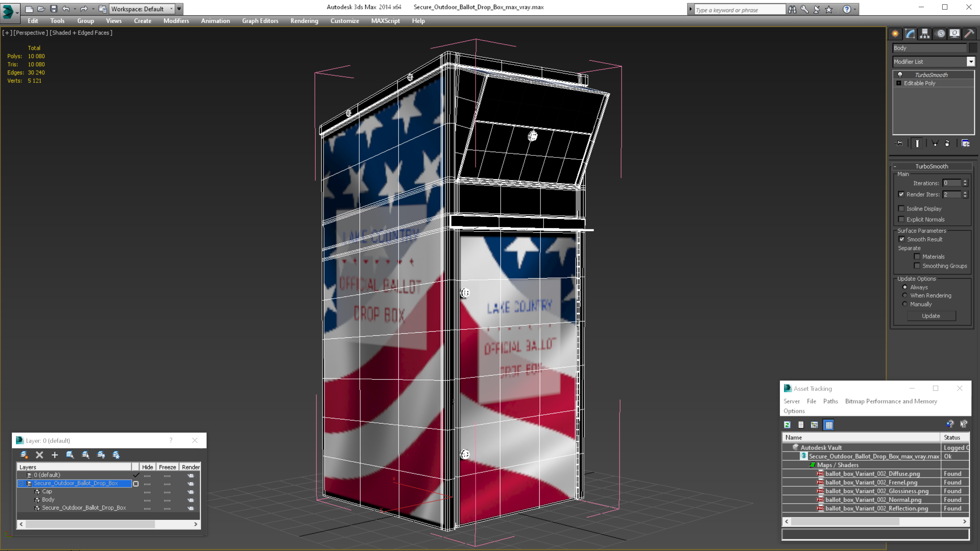Image resolution: width=980 pixels, height=551 pixels.
Task: Select the Always update radio button
Action: [x=905, y=287]
